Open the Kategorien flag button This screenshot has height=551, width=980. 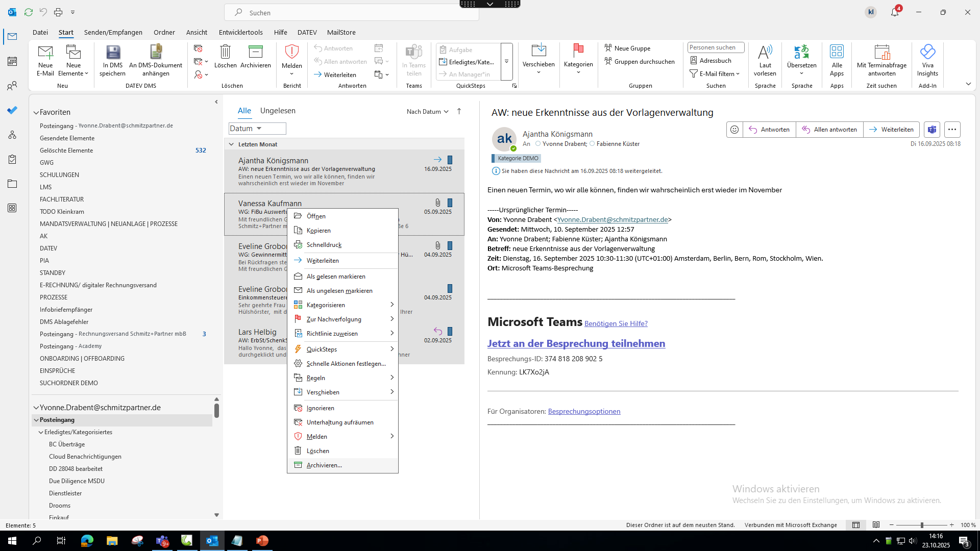point(578,59)
